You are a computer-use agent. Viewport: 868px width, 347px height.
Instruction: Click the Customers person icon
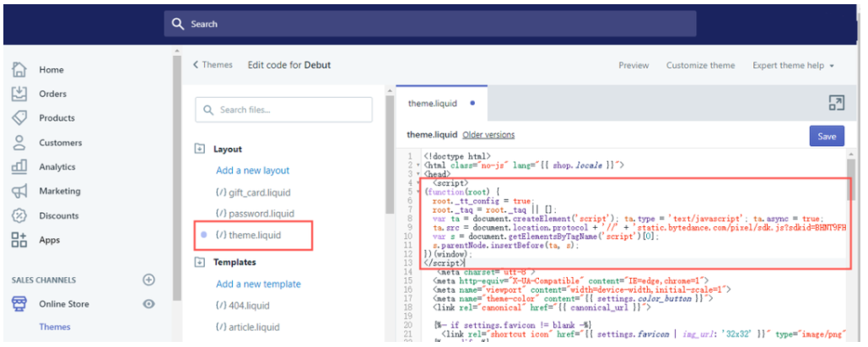pyautogui.click(x=19, y=143)
